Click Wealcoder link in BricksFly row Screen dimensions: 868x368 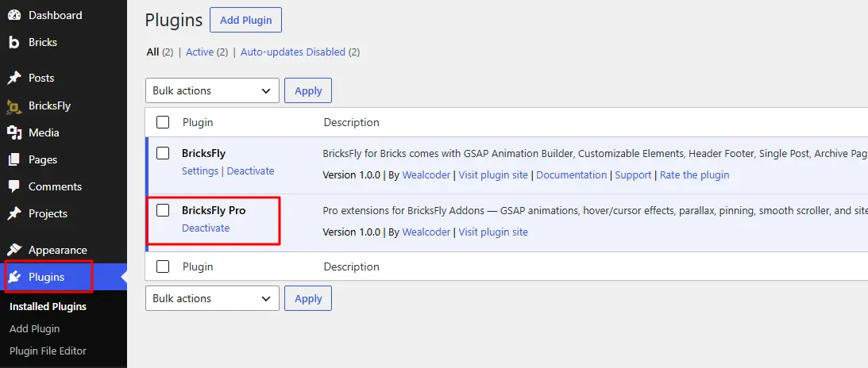point(426,175)
